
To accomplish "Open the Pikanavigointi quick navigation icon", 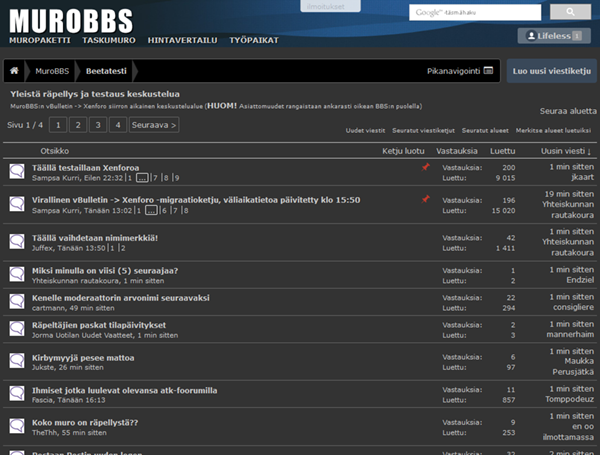I will pos(488,72).
